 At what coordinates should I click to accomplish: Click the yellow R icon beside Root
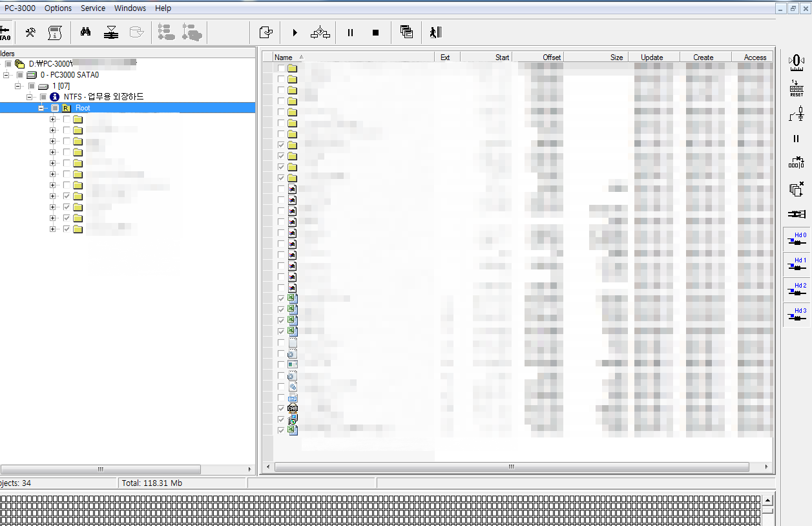(x=67, y=108)
